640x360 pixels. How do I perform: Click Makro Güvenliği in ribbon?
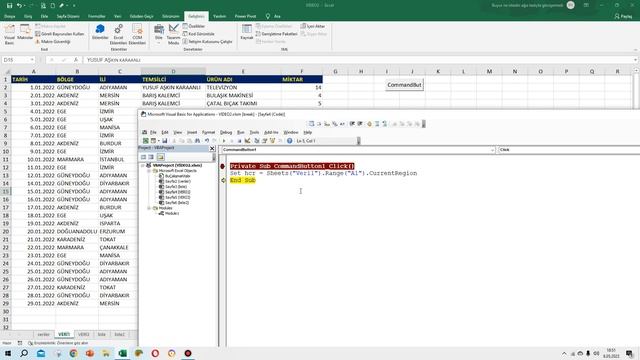pos(52,42)
